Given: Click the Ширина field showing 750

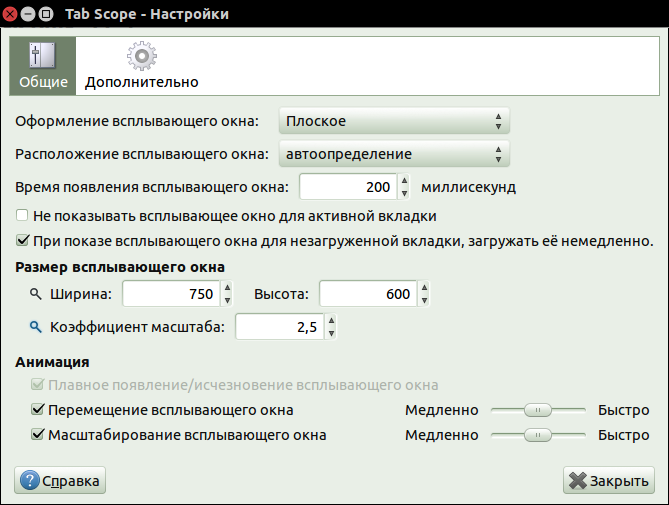Looking at the screenshot, I should [172, 294].
